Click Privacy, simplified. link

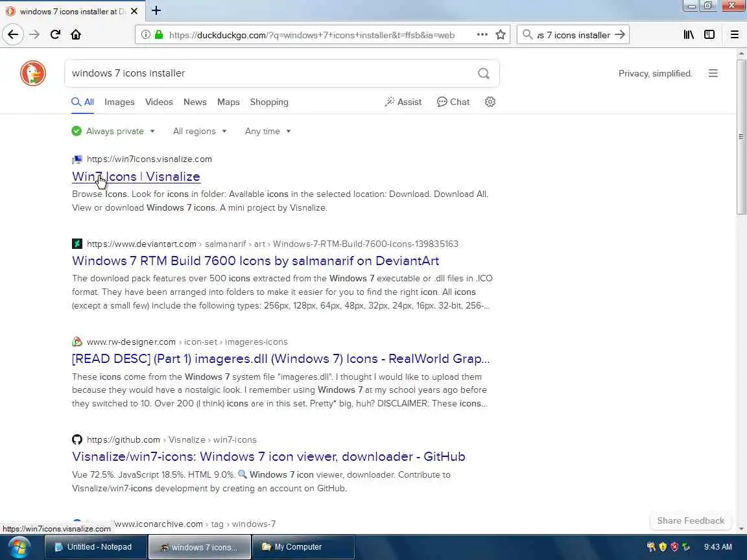[655, 73]
